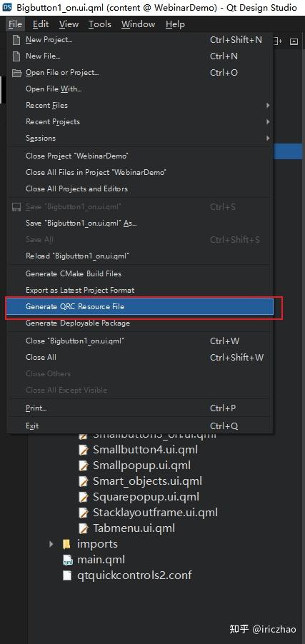The width and height of the screenshot is (305, 644).
Task: Click the imports folder icon
Action: pyautogui.click(x=66, y=544)
